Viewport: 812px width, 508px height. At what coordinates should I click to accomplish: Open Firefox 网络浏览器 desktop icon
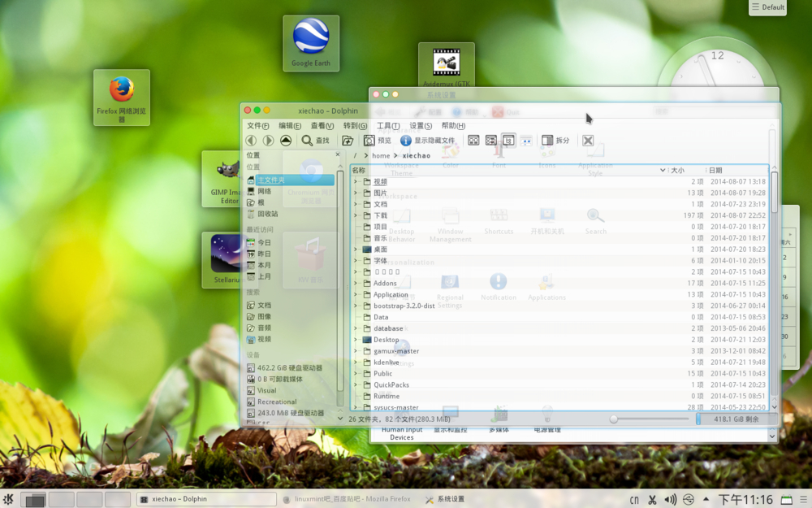pos(122,98)
